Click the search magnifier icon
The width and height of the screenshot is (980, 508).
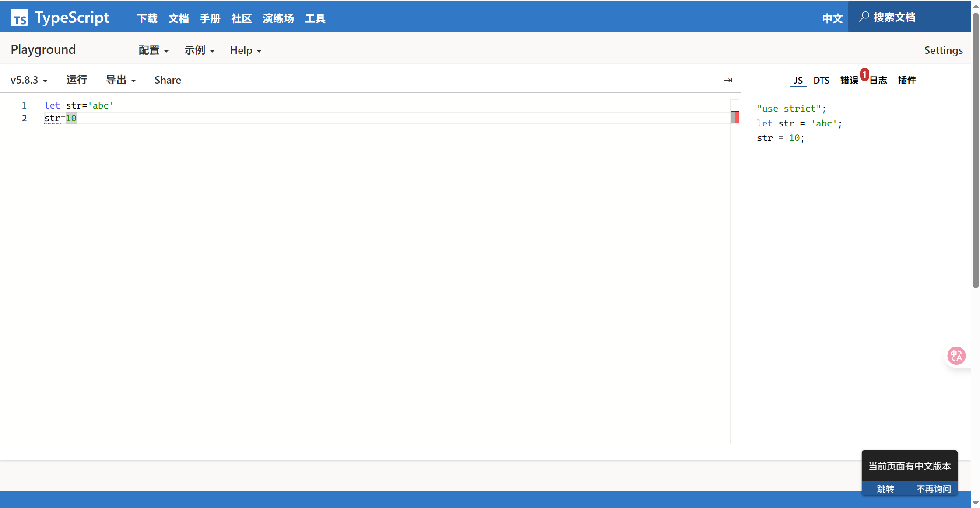point(864,17)
